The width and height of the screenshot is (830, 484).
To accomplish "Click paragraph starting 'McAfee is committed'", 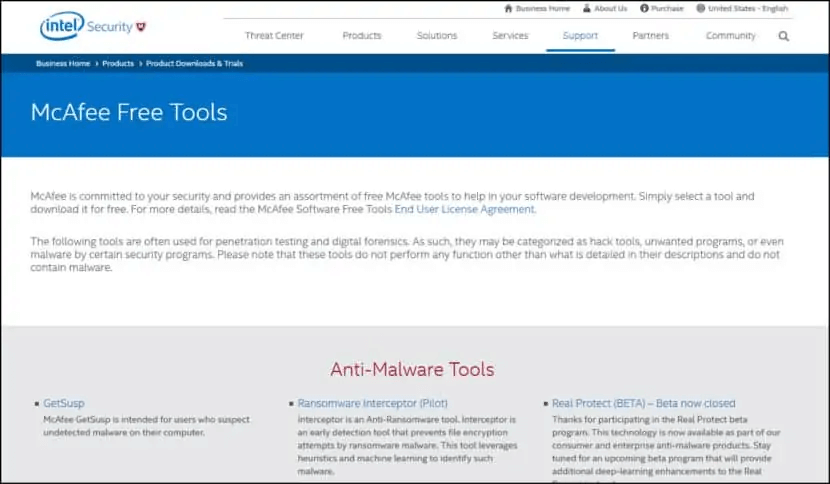I will point(392,202).
